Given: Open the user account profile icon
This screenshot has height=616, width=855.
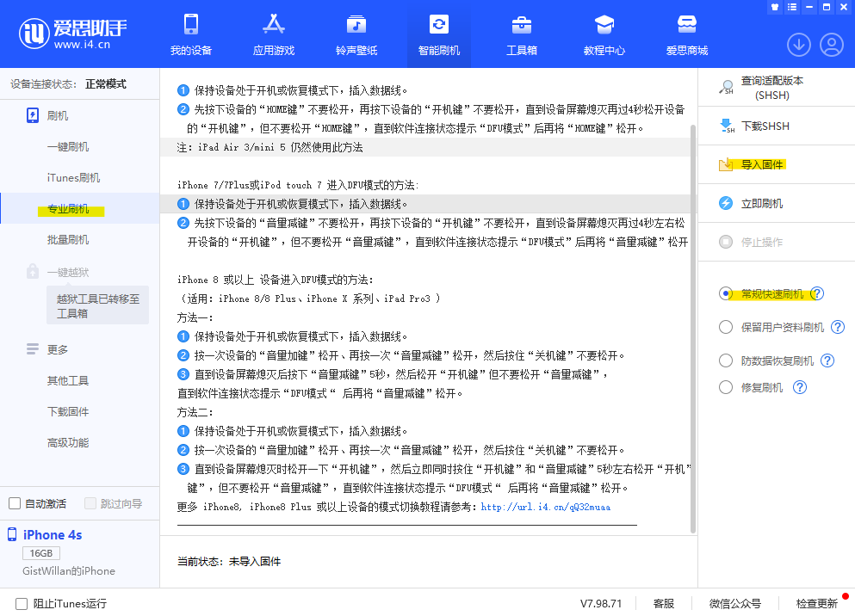Looking at the screenshot, I should 831,45.
